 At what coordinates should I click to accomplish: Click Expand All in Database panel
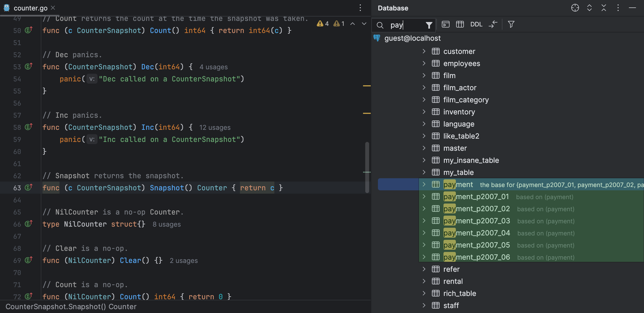coord(589,8)
